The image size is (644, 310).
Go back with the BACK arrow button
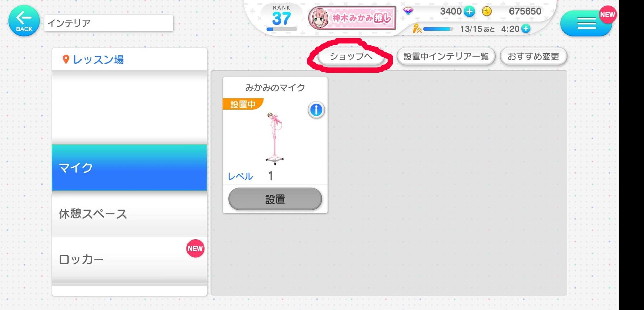(x=24, y=21)
